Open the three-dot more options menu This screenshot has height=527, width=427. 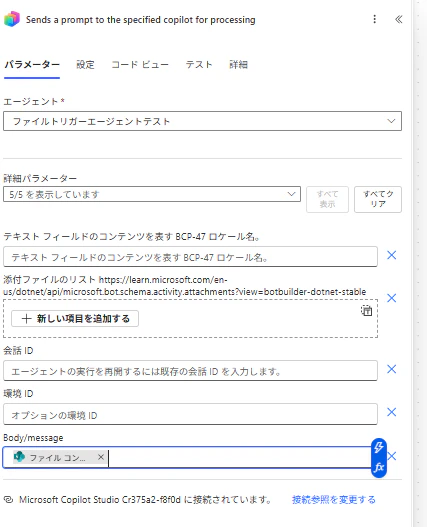[x=375, y=19]
